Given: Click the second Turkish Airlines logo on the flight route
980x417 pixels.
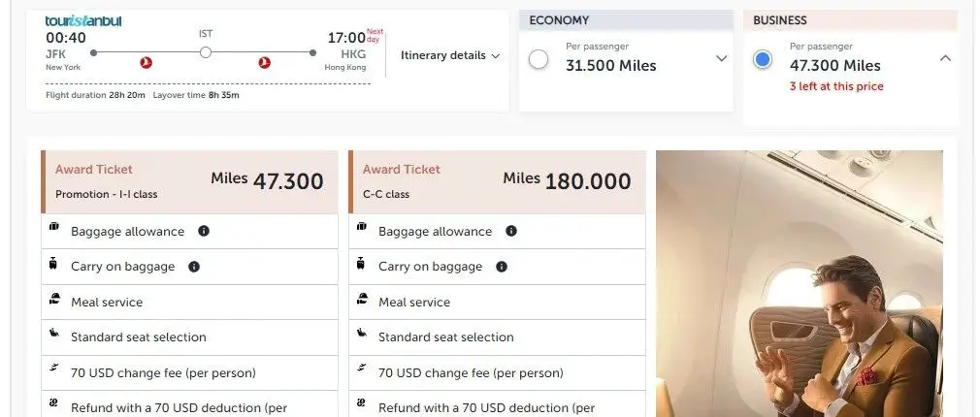Looking at the screenshot, I should 264,62.
